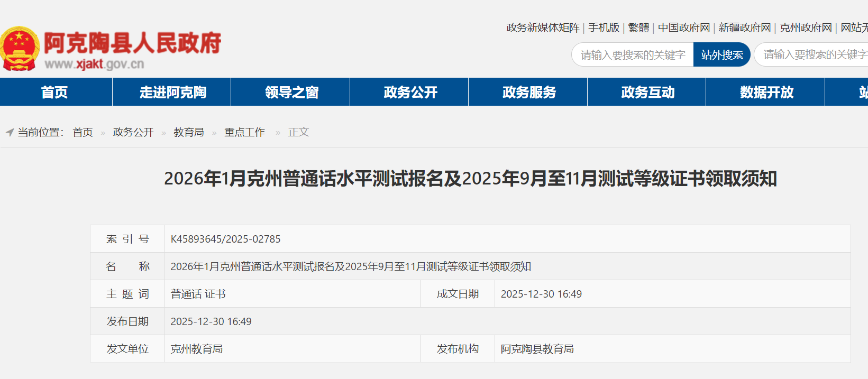Select 领导之窗 in the navigation bar
The width and height of the screenshot is (868, 379).
pyautogui.click(x=291, y=92)
